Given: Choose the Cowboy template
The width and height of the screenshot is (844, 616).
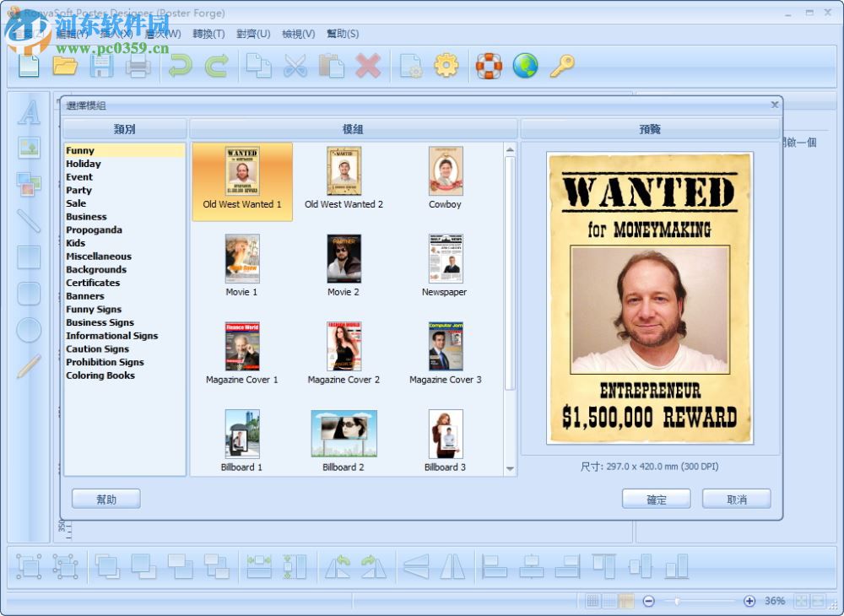Looking at the screenshot, I should [445, 181].
